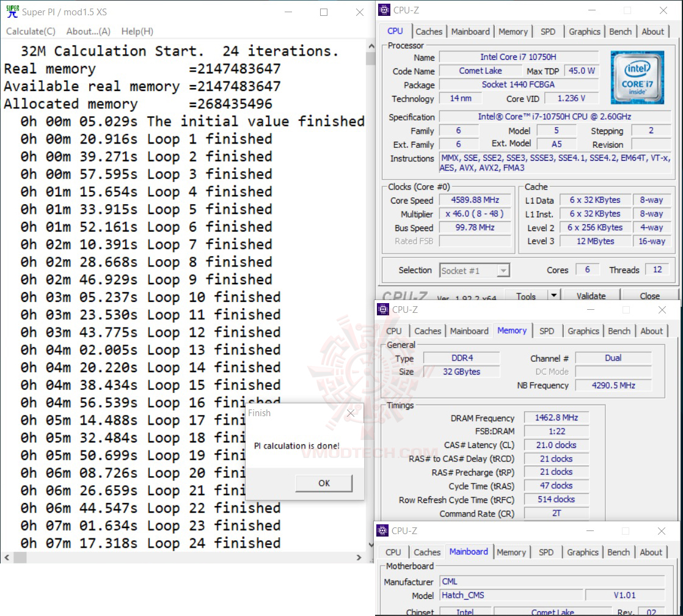Image resolution: width=683 pixels, height=616 pixels.
Task: Open About tab in the Mainboard CPU-Z window
Action: click(651, 552)
